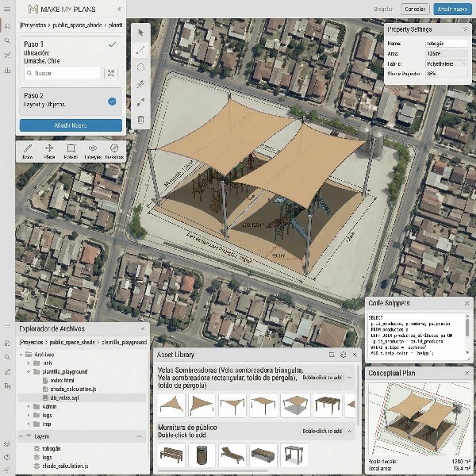Click the upper sidebar search icon
Viewport: 476px width, 476px height.
(7, 40)
